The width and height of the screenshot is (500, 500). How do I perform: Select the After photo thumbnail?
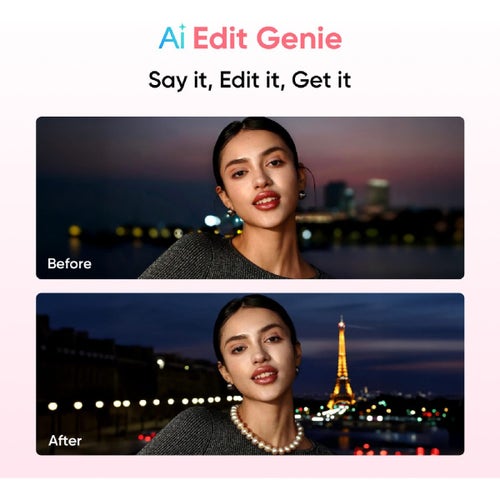pyautogui.click(x=250, y=374)
